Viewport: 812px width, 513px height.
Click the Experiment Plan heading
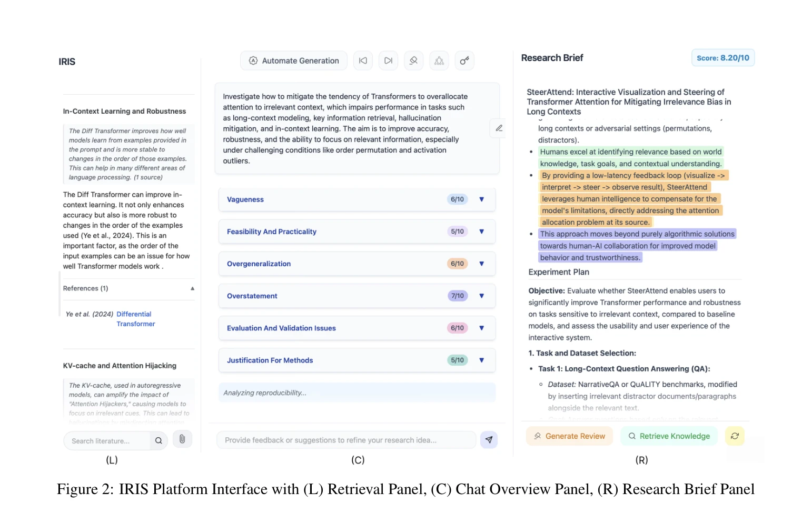[x=559, y=272]
